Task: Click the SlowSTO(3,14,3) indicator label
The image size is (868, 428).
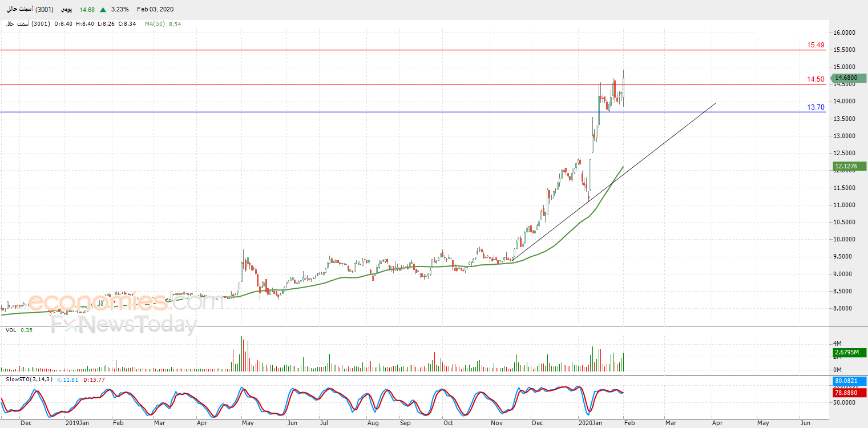Action: pos(28,379)
